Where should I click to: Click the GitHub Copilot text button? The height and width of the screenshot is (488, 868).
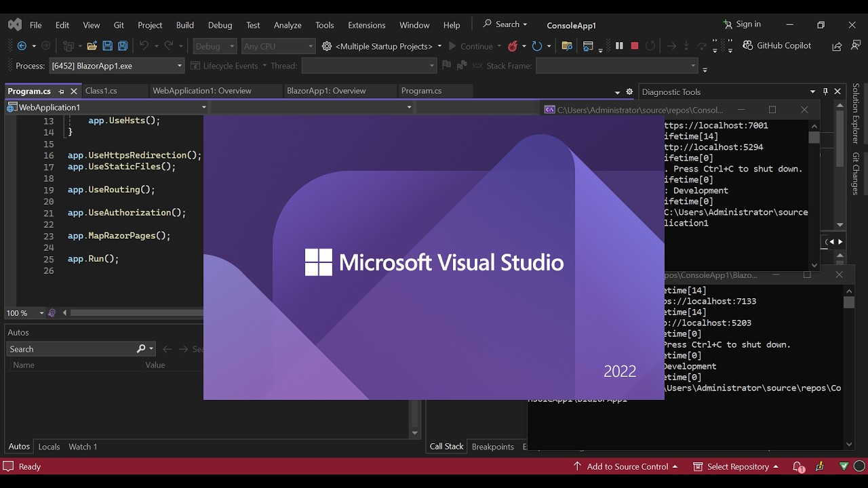784,45
